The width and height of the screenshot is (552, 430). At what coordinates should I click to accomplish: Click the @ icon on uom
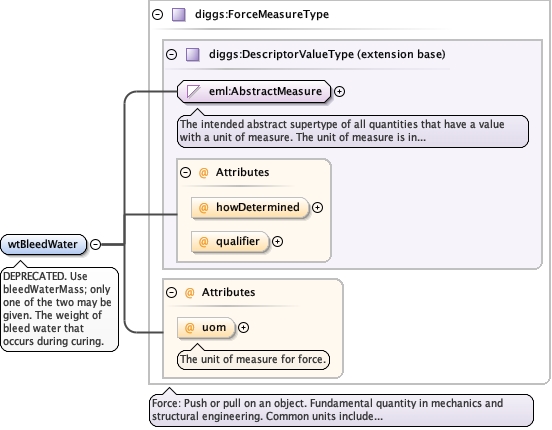(x=189, y=328)
